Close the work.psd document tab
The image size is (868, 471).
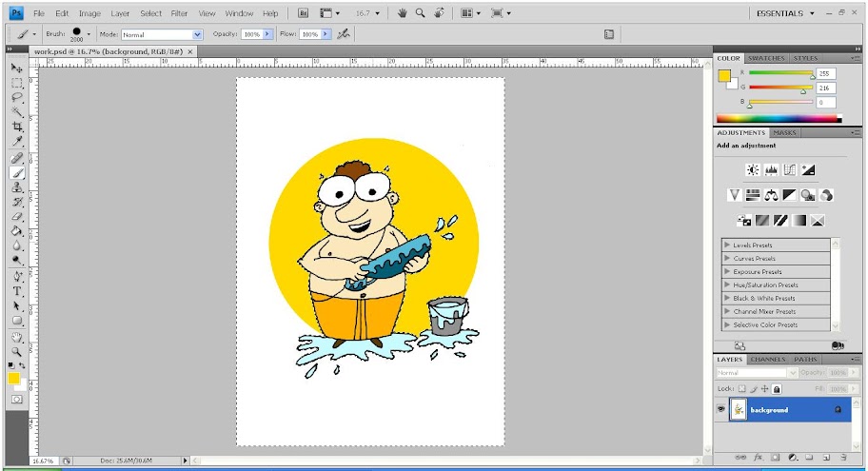[x=190, y=51]
